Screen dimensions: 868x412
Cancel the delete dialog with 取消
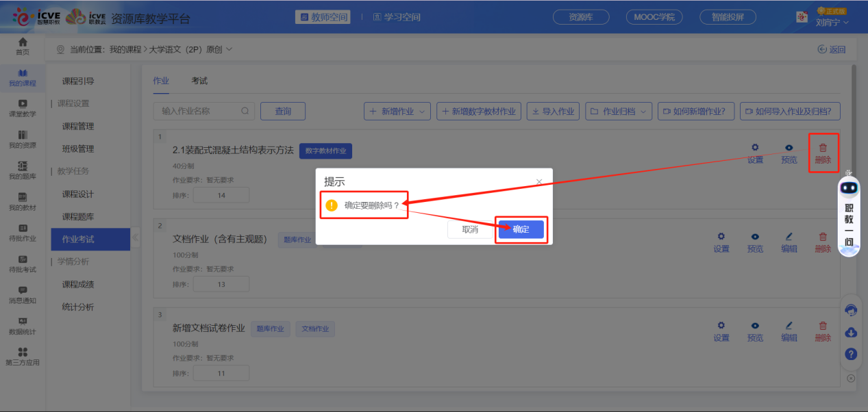click(x=470, y=229)
